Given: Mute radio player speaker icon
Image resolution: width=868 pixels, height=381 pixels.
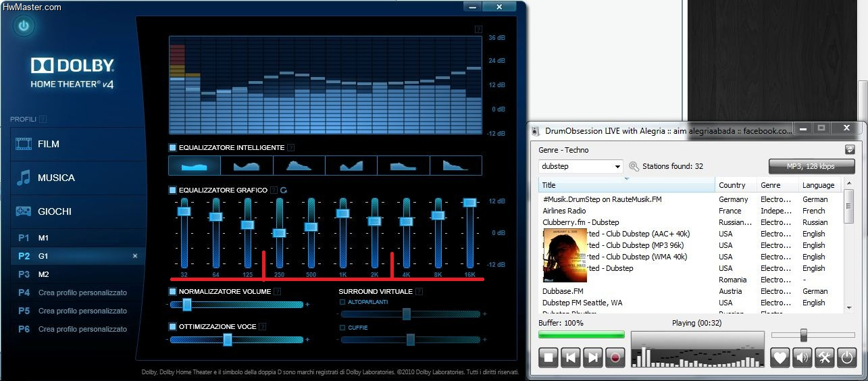Looking at the screenshot, I should [x=802, y=357].
